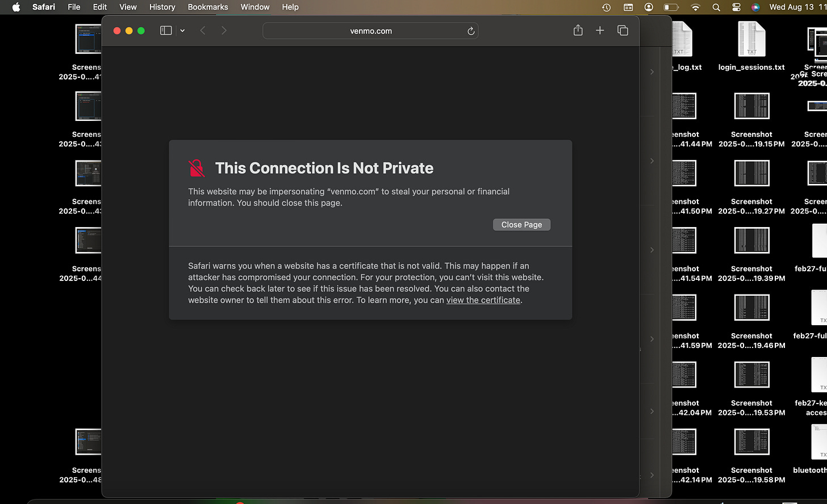Image resolution: width=827 pixels, height=504 pixels.
Task: Click the window-with-grid menu bar icon
Action: (628, 7)
